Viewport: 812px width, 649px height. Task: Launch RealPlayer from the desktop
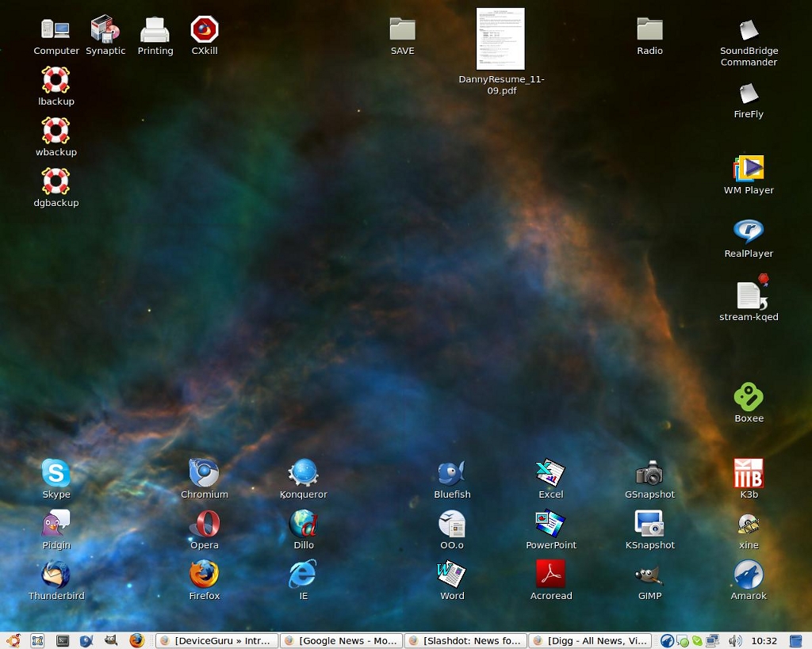749,231
